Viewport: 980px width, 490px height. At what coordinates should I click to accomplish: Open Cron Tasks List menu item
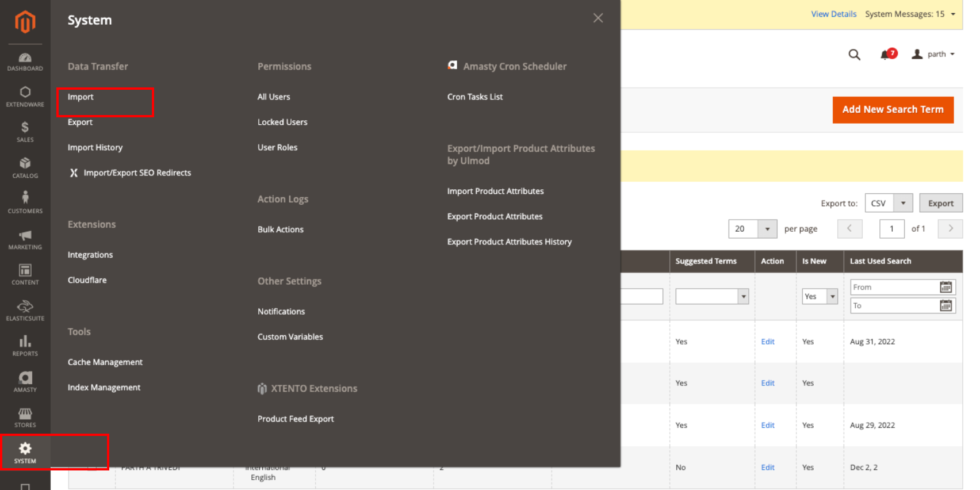(x=475, y=97)
